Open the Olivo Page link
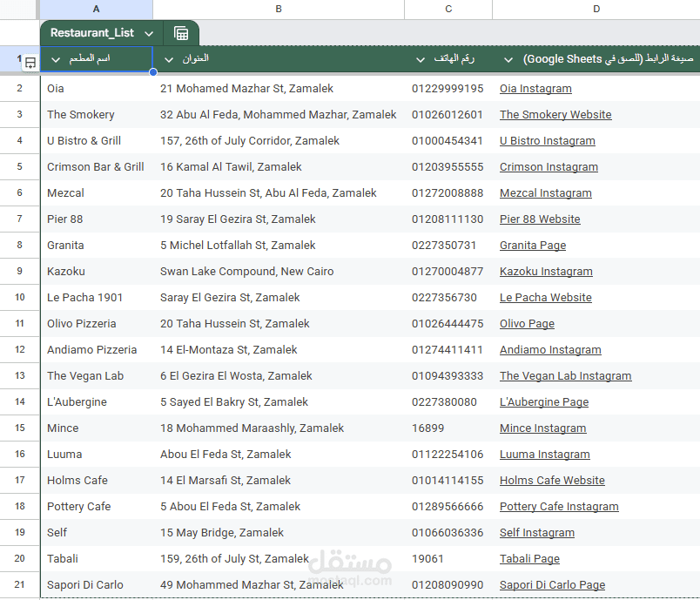700x600 pixels. tap(527, 324)
